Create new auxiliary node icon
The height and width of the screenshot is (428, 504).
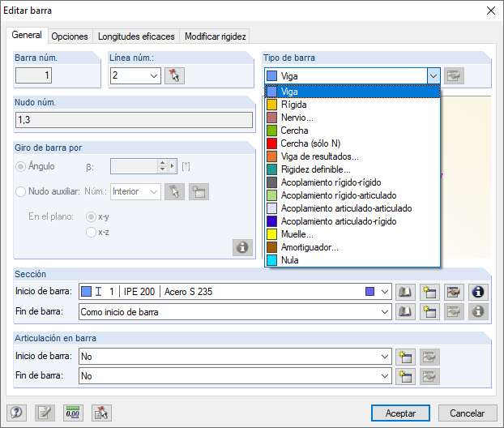[x=199, y=191]
